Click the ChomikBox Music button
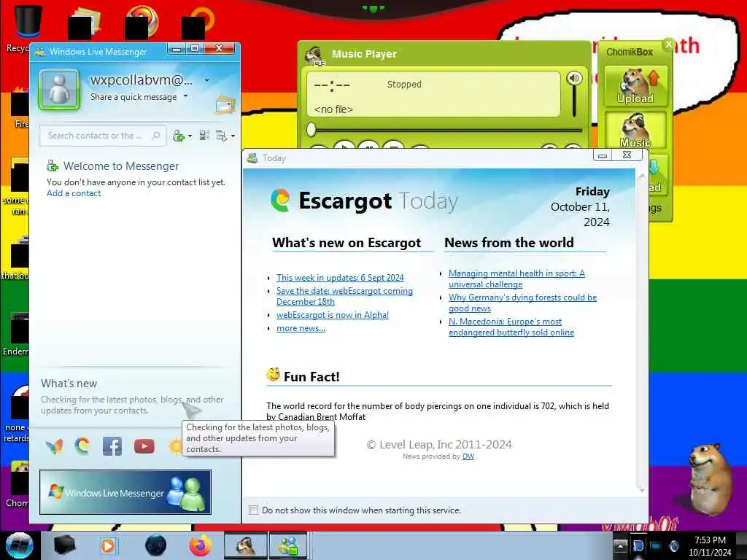This screenshot has height=560, width=747. coord(635,130)
